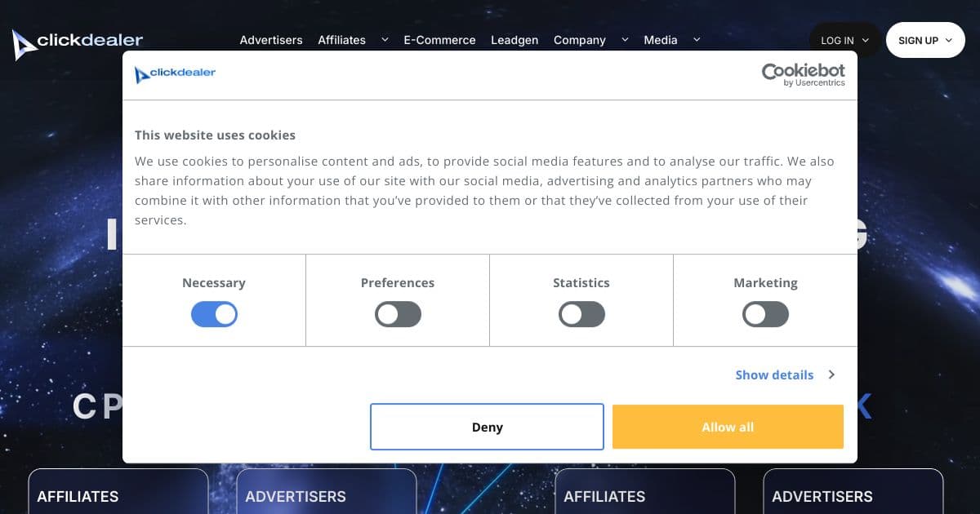
Task: Click the ClickDealer logo in the navigation bar
Action: pos(78,38)
